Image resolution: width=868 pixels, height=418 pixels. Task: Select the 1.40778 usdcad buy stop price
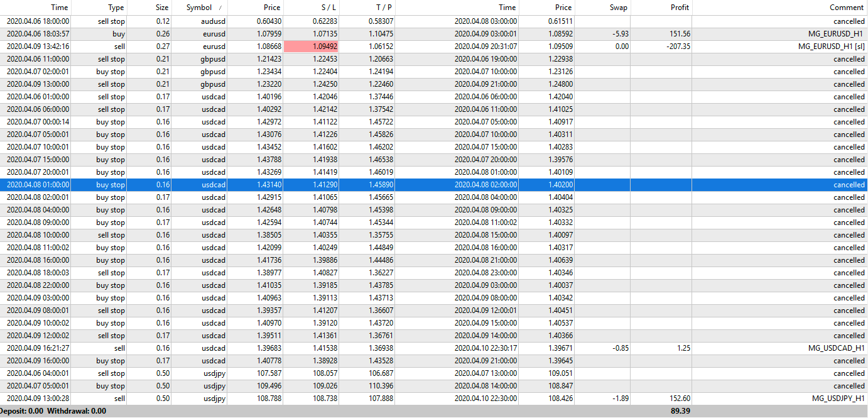[269, 361]
